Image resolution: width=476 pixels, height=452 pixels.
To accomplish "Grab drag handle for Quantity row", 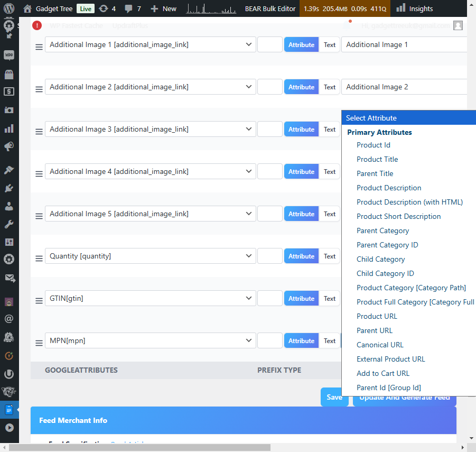I will [x=39, y=259].
